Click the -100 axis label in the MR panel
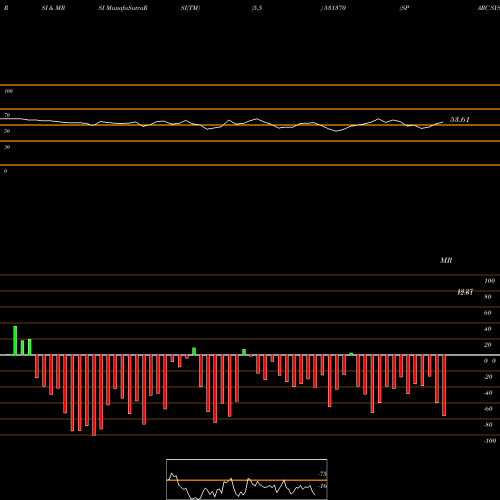 pos(490,441)
